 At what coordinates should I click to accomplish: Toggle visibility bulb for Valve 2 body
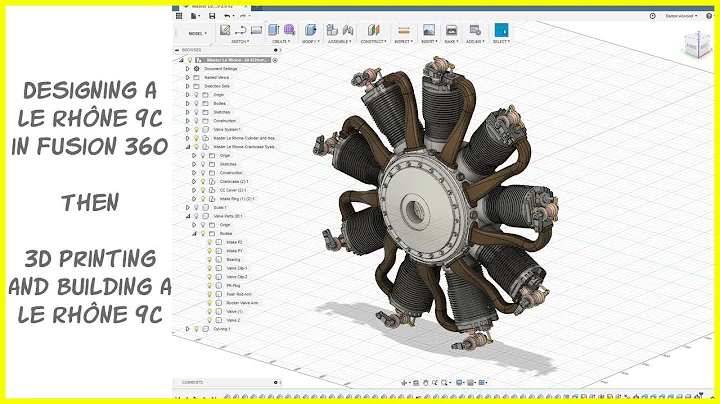(209, 320)
